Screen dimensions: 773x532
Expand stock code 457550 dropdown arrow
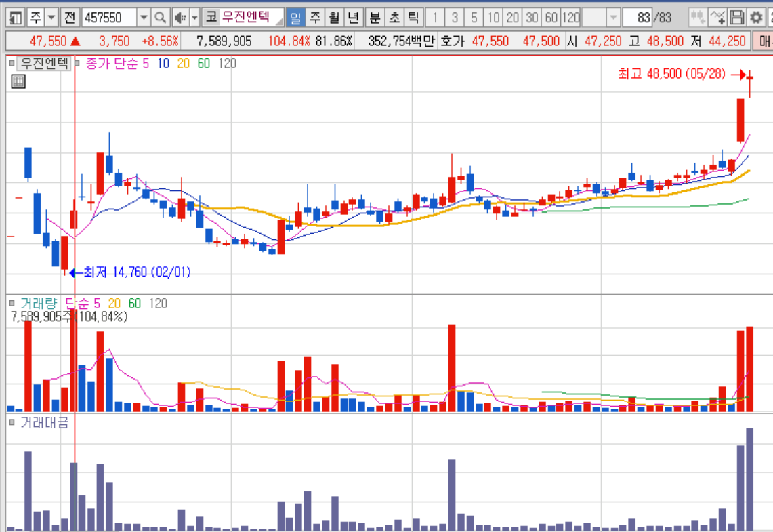(144, 18)
